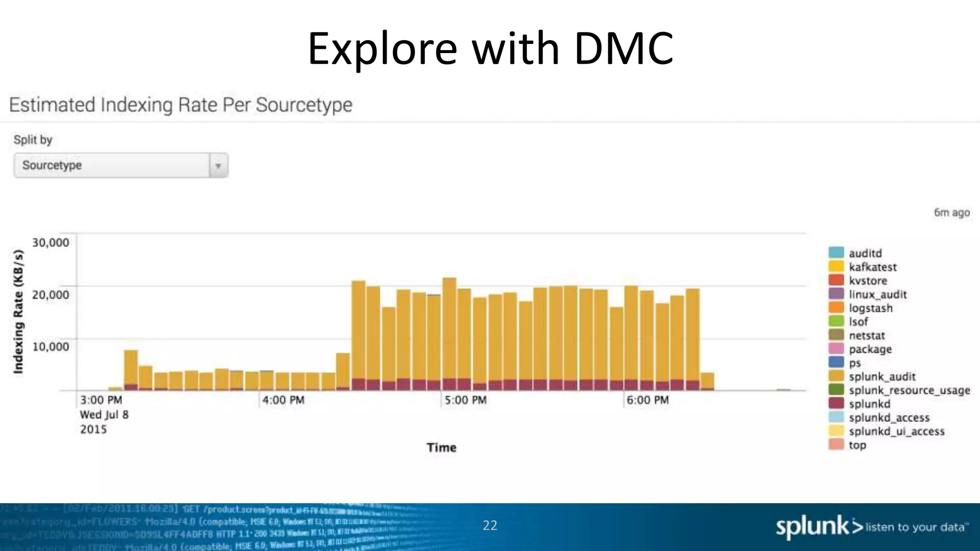Click the package legend color swatch

836,349
